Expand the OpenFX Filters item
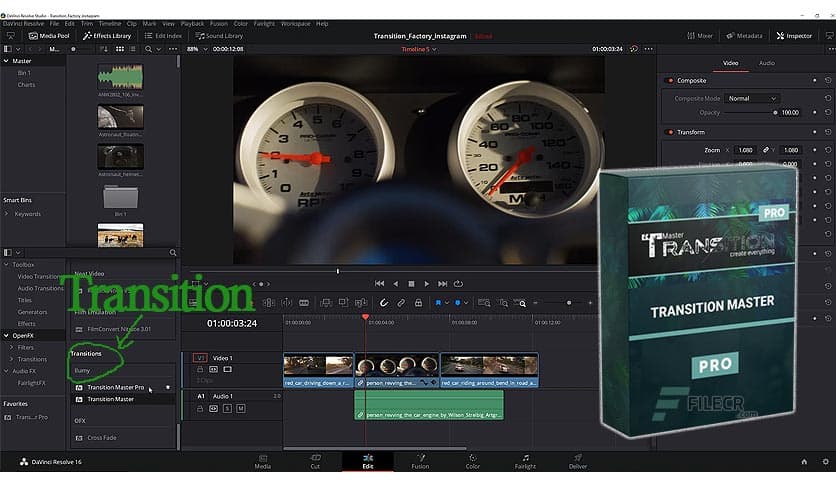Image resolution: width=836 pixels, height=484 pixels. click(x=11, y=347)
